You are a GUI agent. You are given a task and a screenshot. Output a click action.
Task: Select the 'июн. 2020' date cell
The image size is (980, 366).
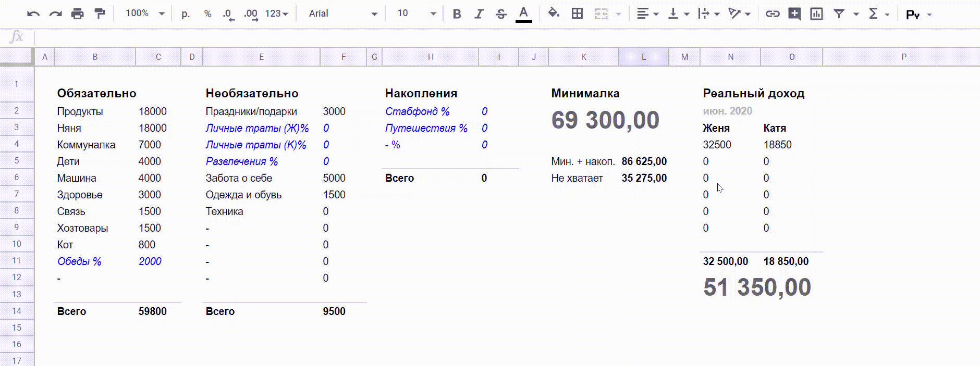(x=727, y=111)
